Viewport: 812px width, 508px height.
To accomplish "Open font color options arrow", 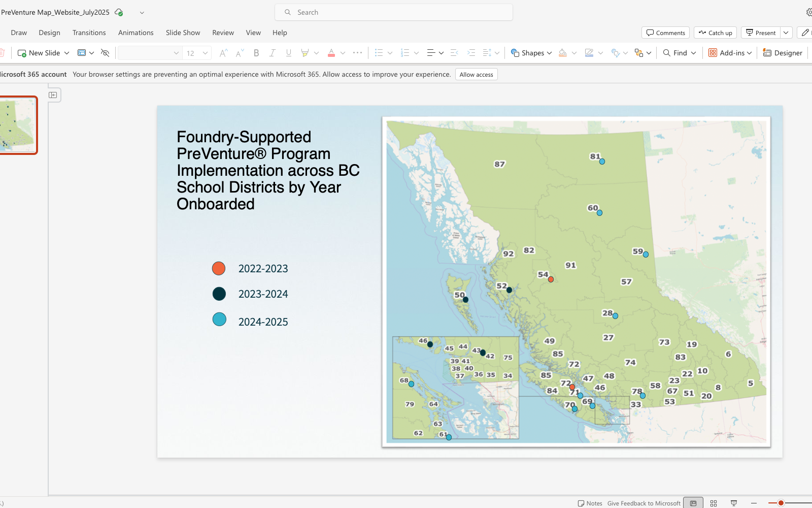I will tap(343, 53).
